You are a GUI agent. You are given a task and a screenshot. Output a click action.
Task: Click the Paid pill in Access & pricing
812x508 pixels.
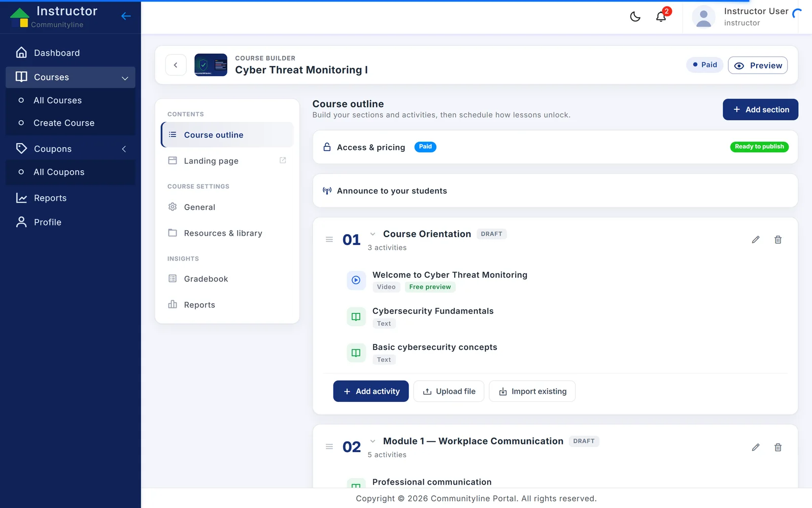tap(425, 147)
